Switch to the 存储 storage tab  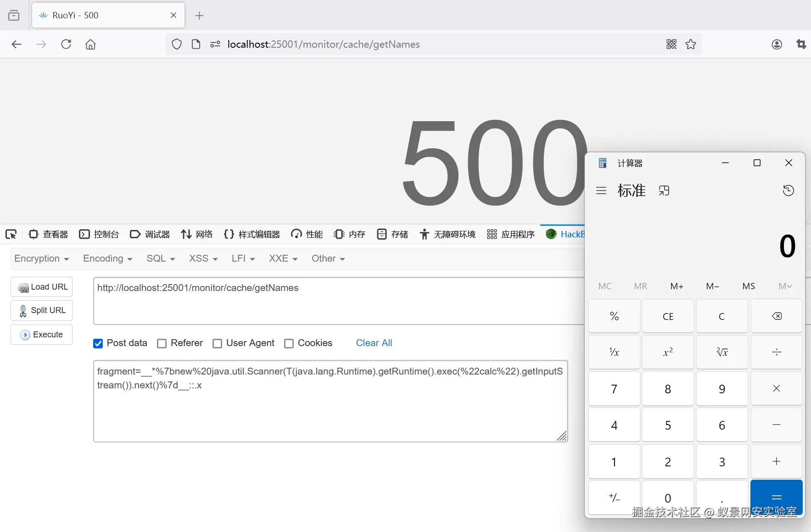392,235
